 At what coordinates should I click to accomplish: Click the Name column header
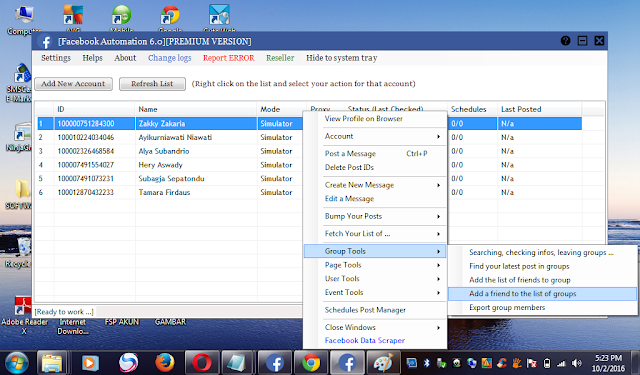pyautogui.click(x=196, y=109)
